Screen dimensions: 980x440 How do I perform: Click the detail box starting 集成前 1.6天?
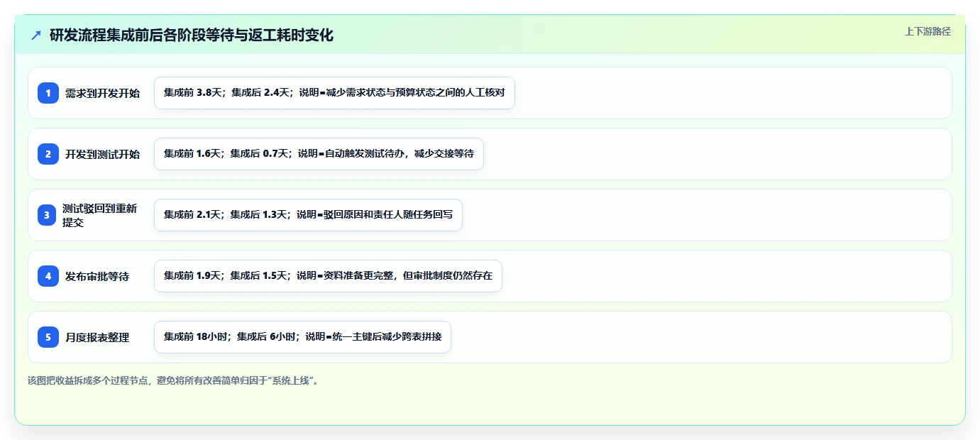click(319, 154)
